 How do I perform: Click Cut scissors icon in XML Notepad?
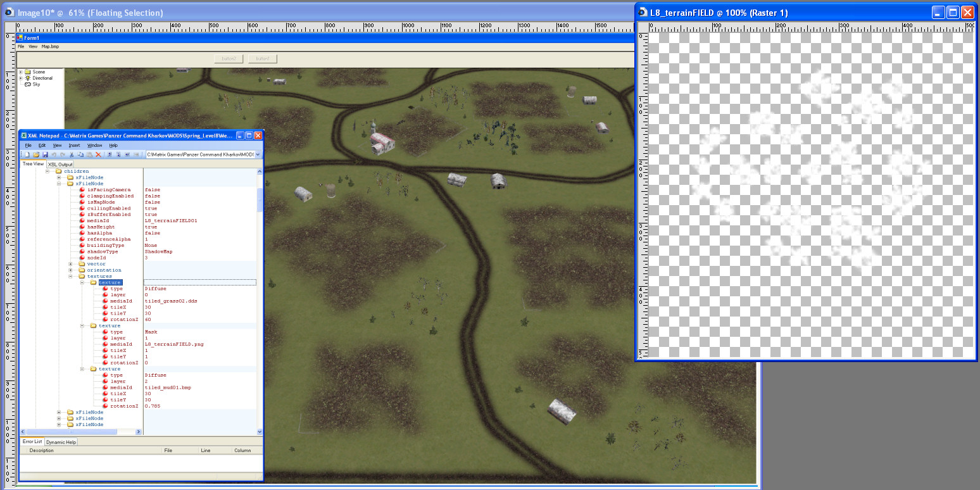[72, 154]
